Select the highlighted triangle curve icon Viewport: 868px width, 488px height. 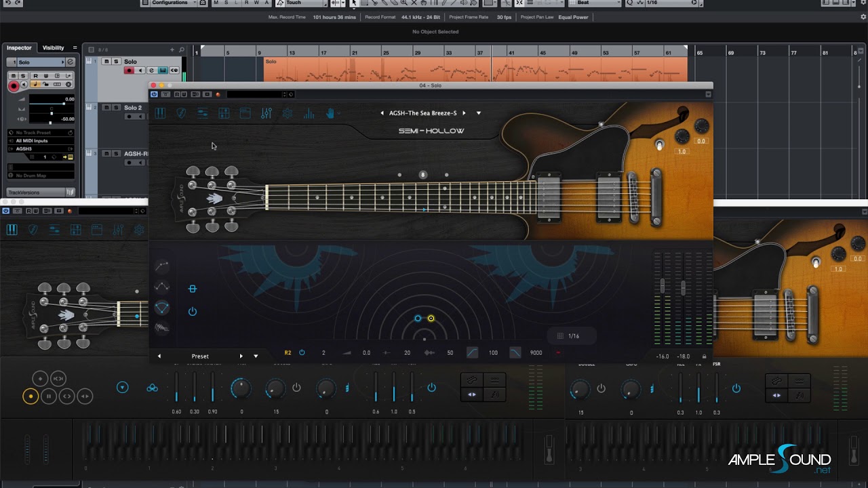161,308
